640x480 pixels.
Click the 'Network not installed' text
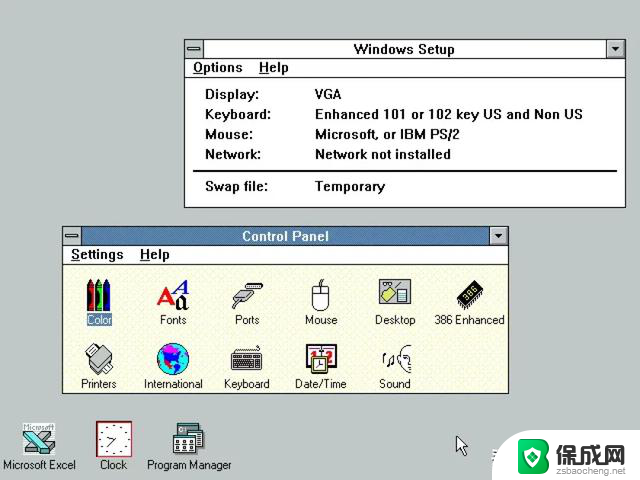pos(383,154)
